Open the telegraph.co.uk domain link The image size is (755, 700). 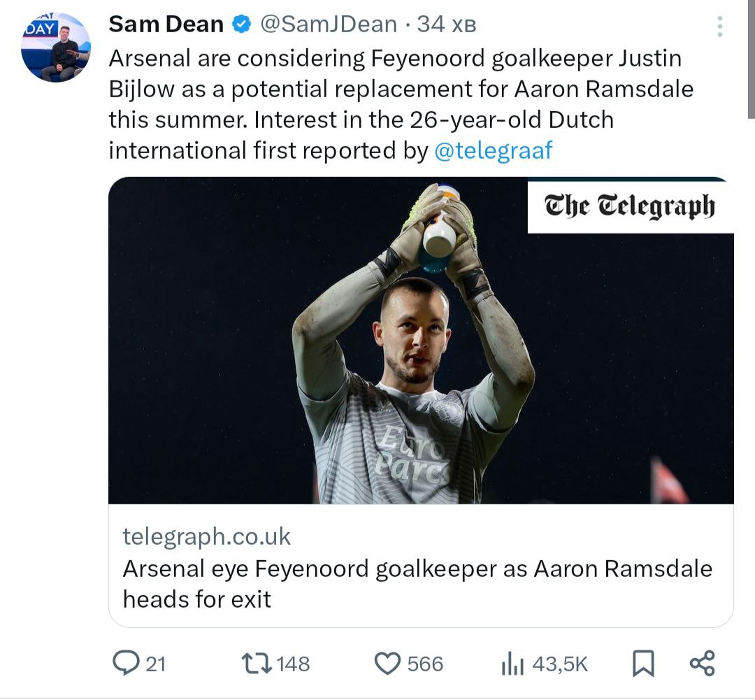206,536
